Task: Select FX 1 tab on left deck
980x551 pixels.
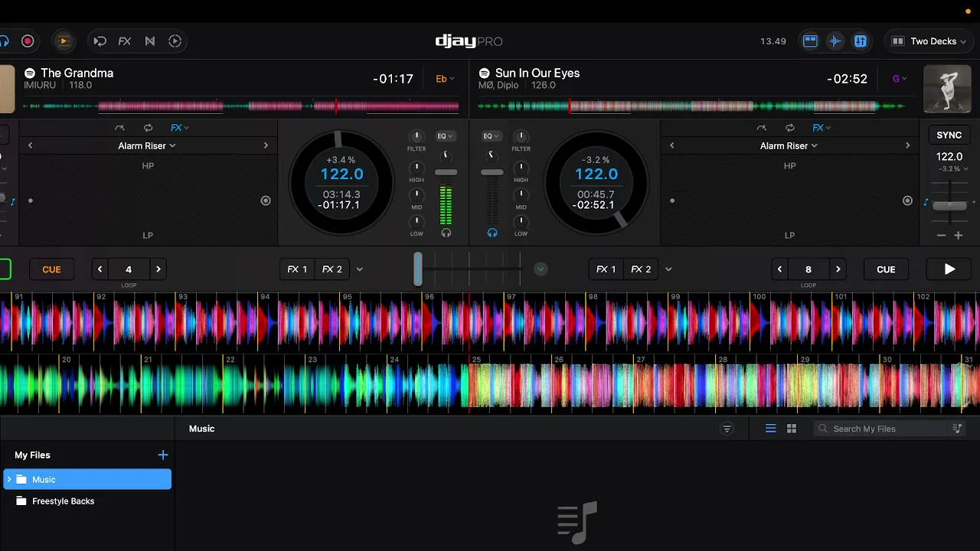Action: click(297, 269)
